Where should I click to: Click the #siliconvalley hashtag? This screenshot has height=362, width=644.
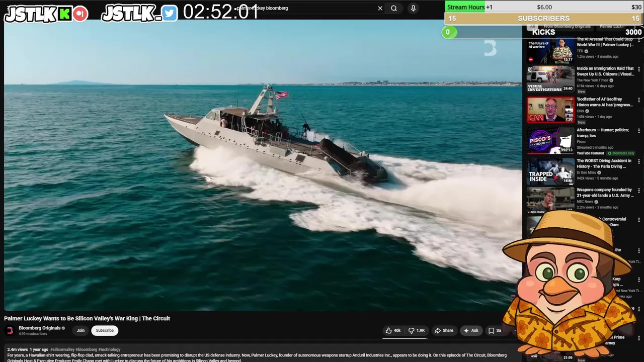(x=62, y=349)
